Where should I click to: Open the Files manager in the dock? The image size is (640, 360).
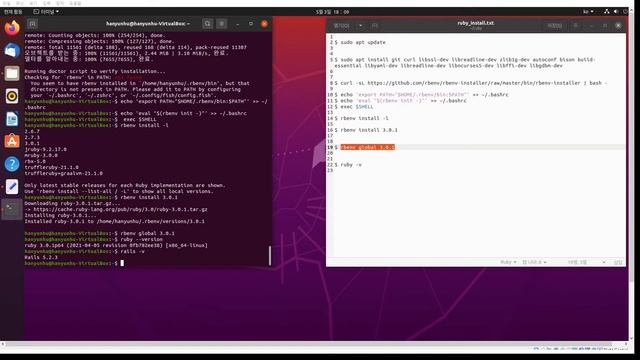point(12,73)
